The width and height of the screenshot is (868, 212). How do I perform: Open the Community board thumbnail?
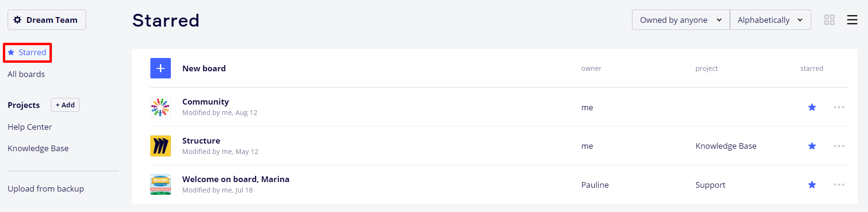(160, 107)
